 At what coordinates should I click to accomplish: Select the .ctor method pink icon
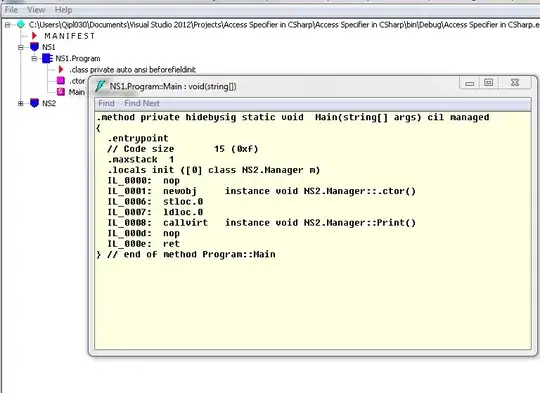pos(61,81)
